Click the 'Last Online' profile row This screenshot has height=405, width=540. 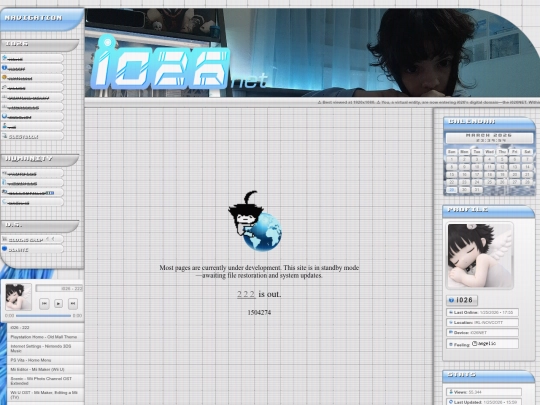tap(482, 312)
